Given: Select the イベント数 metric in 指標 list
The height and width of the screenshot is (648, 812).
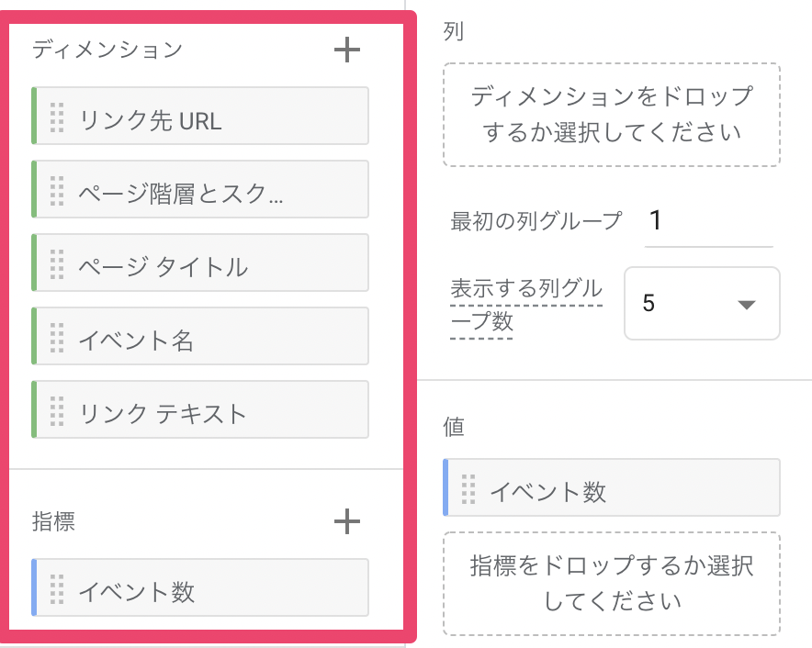Looking at the screenshot, I should pyautogui.click(x=211, y=588).
